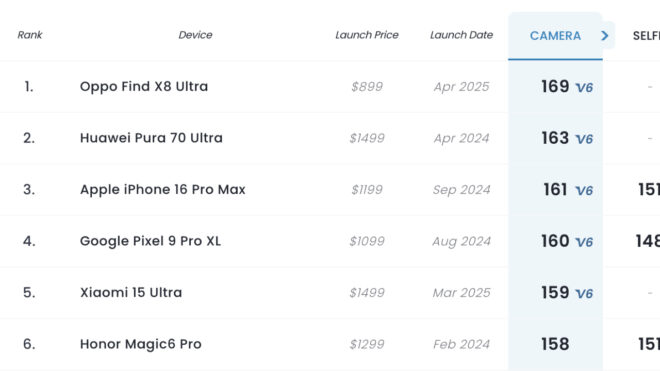660x371 pixels.
Task: Open the Huawei Pura 70 Ultra link
Action: click(151, 138)
